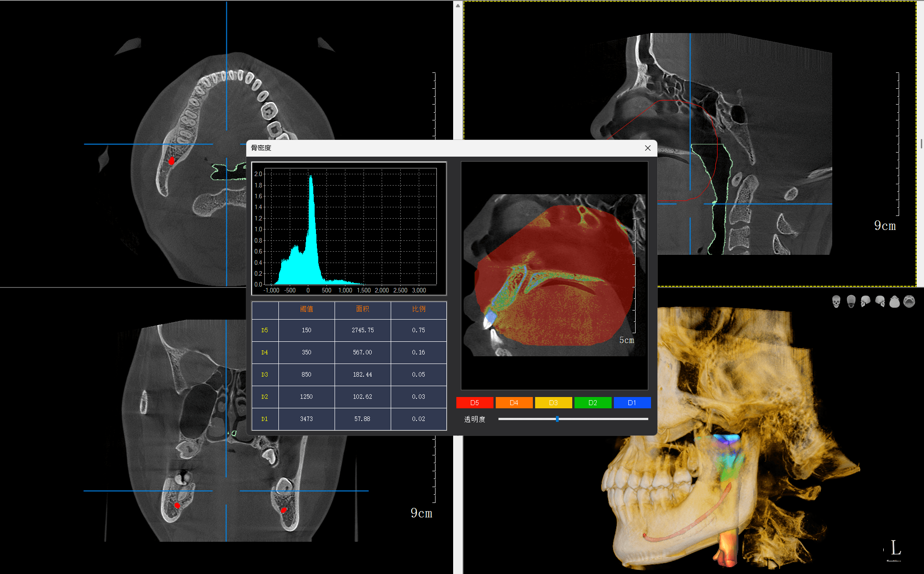The image size is (924, 574).
Task: Click the blue D1 density swatch
Action: pyautogui.click(x=632, y=402)
